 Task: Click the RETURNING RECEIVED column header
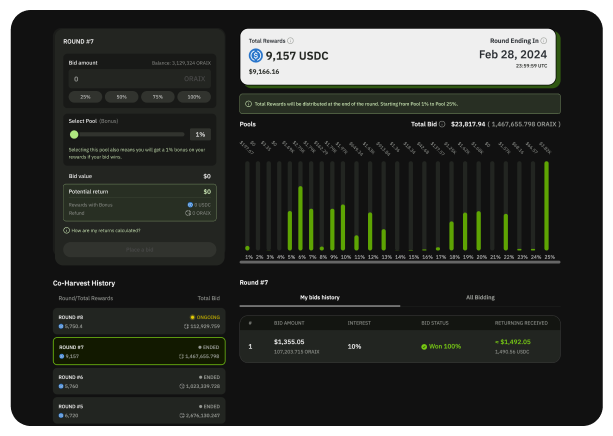click(x=521, y=323)
